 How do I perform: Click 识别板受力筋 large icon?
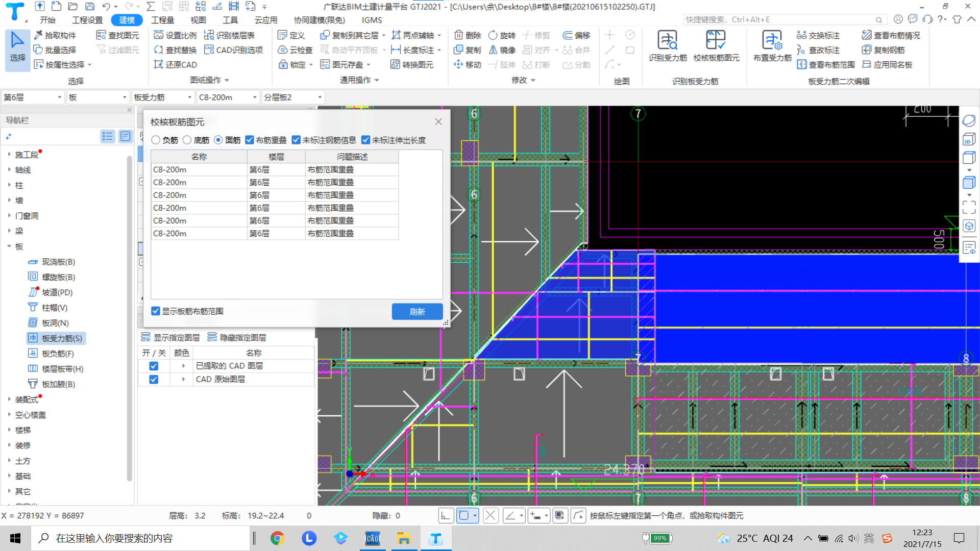pyautogui.click(x=668, y=46)
